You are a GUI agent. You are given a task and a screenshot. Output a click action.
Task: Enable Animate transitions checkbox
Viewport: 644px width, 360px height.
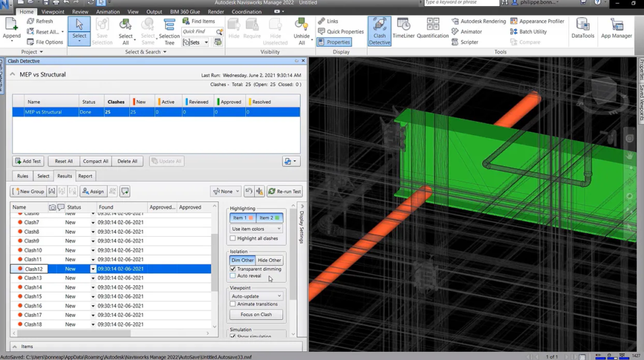click(x=233, y=304)
